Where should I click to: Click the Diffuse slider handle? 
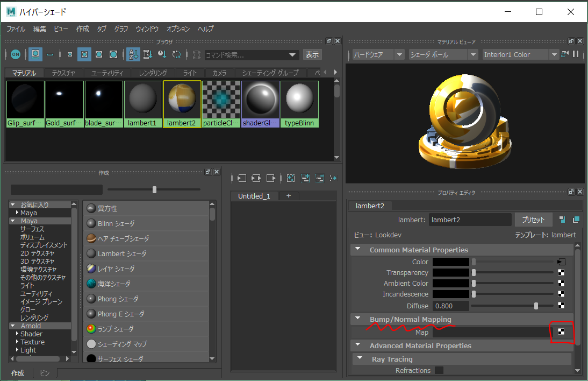(536, 306)
